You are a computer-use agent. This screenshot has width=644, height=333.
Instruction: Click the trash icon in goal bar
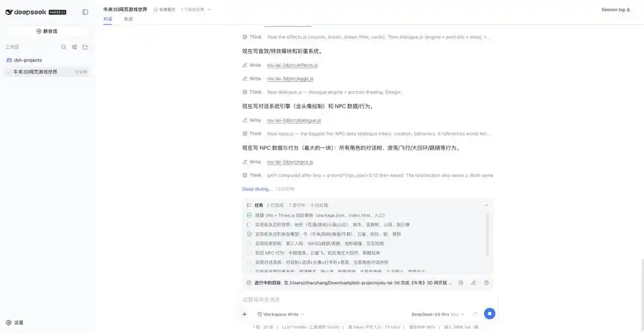pos(487,283)
